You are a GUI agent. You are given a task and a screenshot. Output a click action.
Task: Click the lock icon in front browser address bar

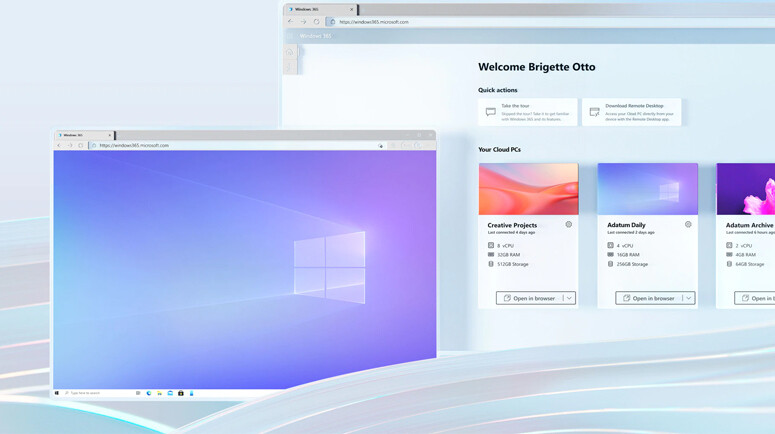click(x=94, y=145)
